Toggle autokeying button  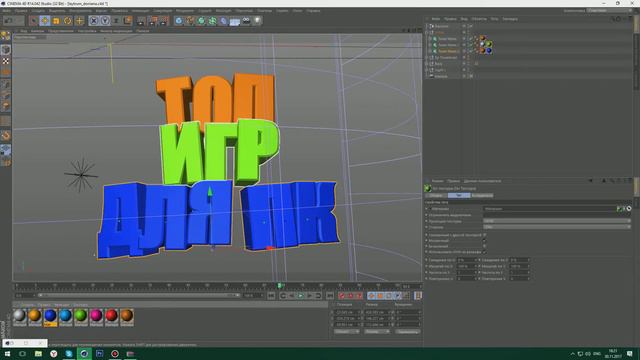click(351, 296)
